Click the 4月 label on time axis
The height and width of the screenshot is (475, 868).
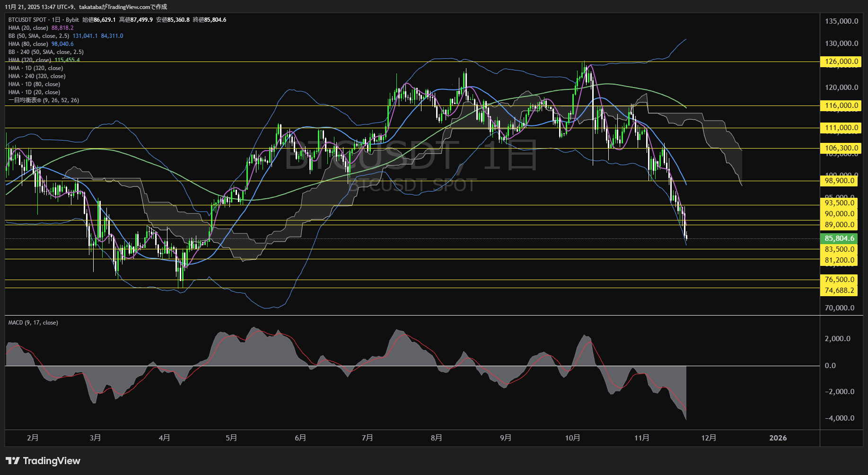[x=164, y=438]
